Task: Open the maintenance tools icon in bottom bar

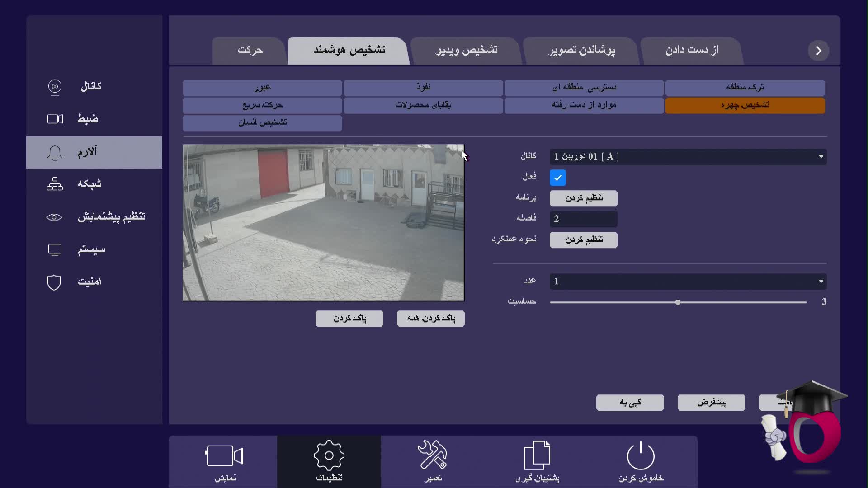Action: [433, 455]
